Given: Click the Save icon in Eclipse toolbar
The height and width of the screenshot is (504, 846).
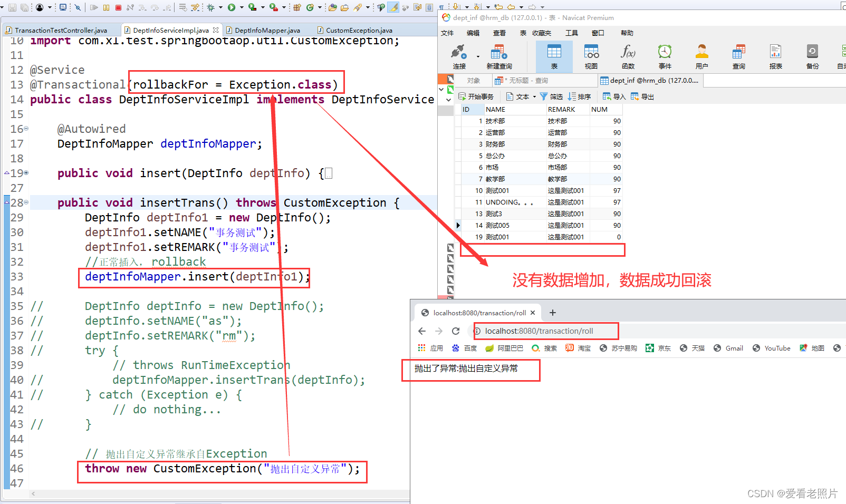Looking at the screenshot, I should tap(12, 7).
